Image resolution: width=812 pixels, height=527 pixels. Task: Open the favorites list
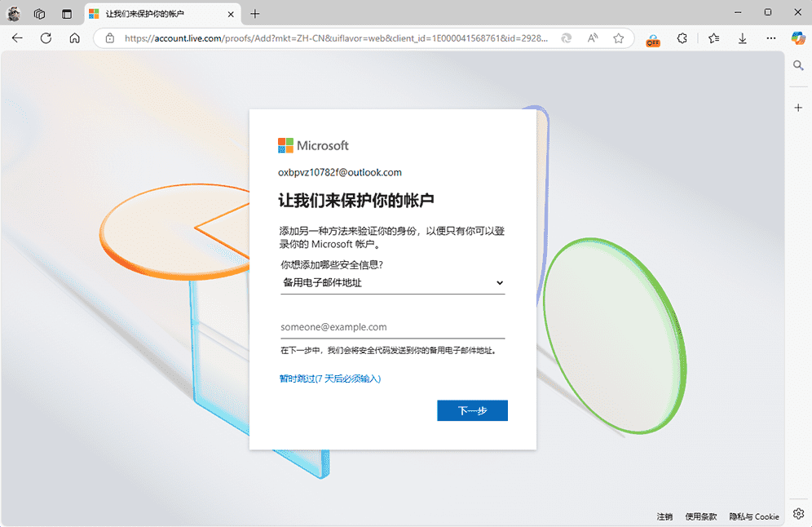[x=713, y=38]
